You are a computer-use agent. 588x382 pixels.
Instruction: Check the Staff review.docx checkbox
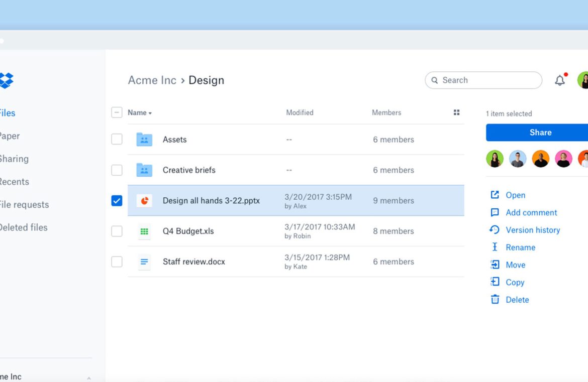117,262
